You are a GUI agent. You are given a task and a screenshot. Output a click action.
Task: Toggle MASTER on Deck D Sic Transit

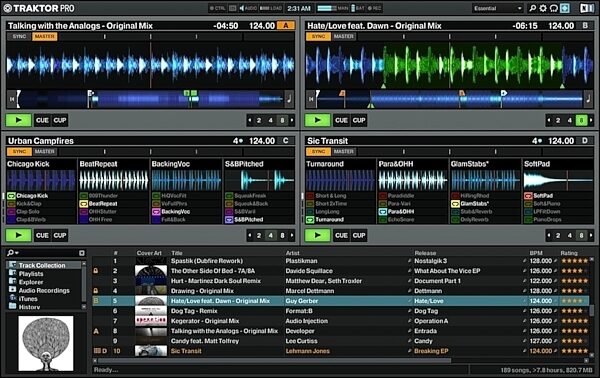pos(344,152)
